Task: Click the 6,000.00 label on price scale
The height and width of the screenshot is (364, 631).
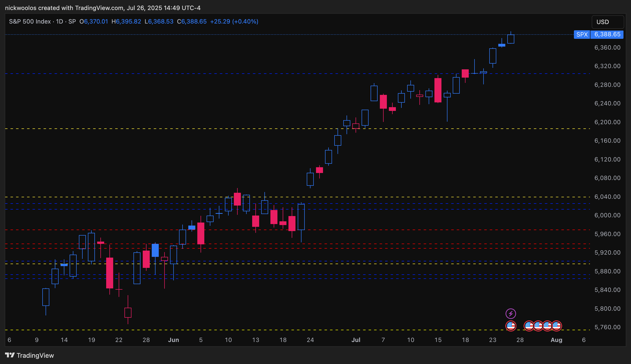Action: pos(607,215)
